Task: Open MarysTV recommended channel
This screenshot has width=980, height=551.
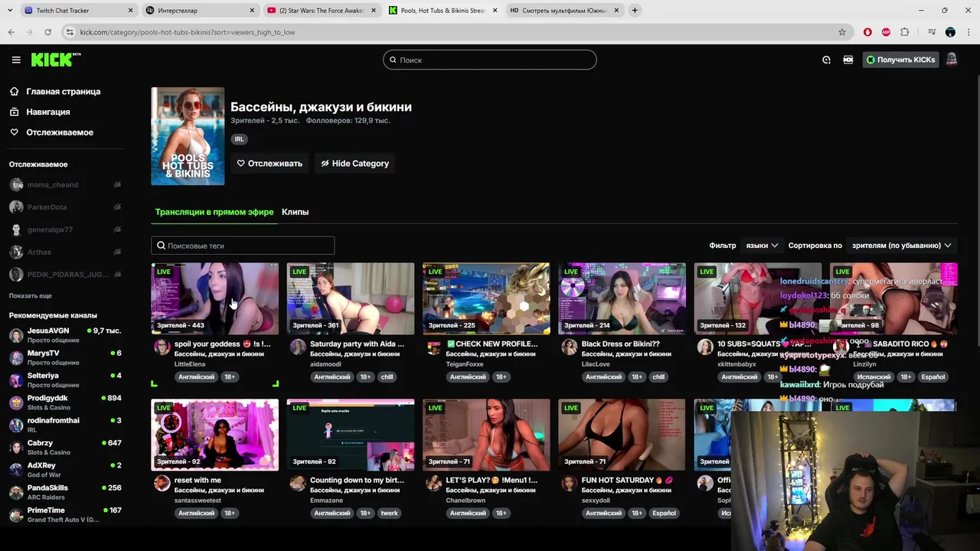Action: (x=65, y=357)
